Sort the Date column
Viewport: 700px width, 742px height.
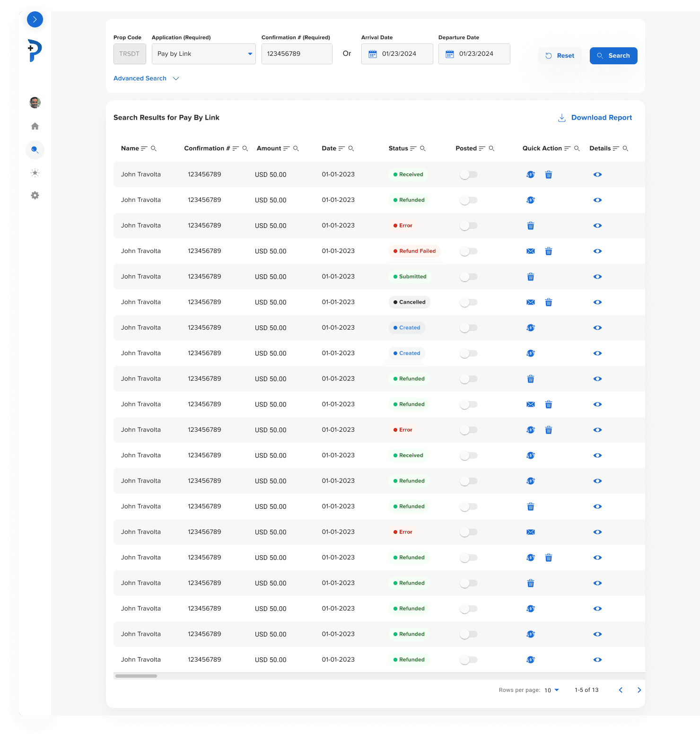pos(341,148)
